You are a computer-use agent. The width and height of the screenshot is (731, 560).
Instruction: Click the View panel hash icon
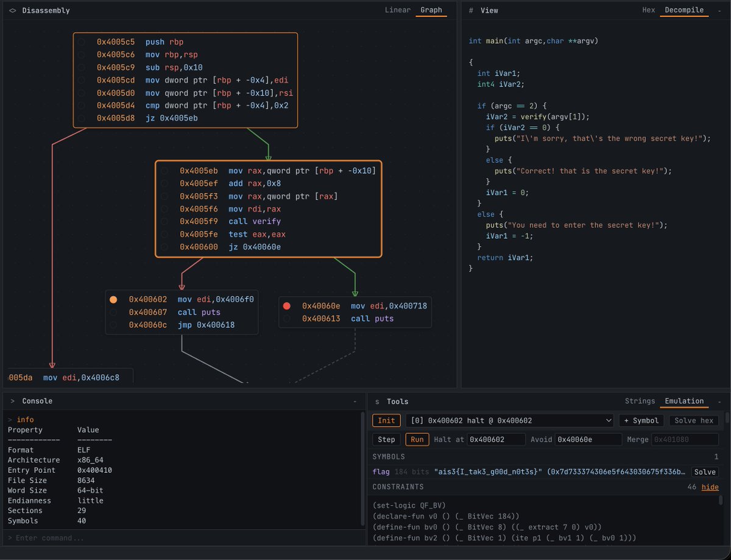click(471, 10)
